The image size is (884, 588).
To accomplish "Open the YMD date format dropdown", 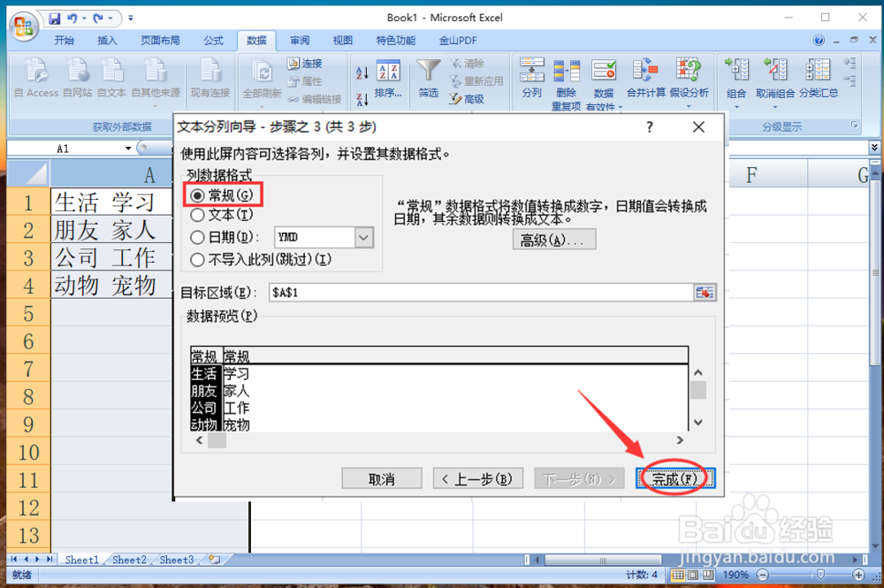I will [x=365, y=237].
